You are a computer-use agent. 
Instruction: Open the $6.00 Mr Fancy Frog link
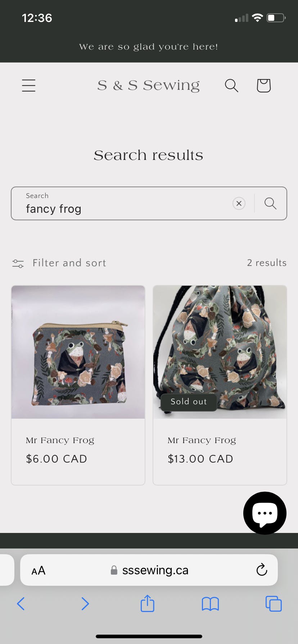click(60, 440)
